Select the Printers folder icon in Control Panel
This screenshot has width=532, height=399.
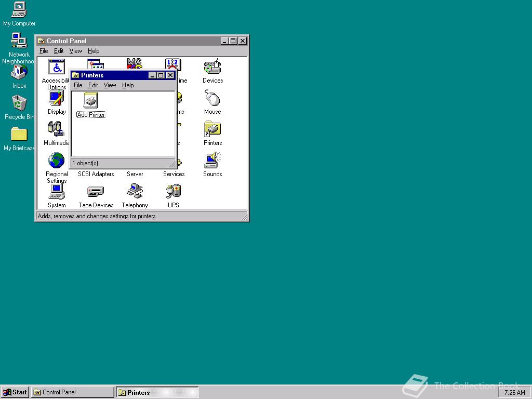pyautogui.click(x=212, y=129)
